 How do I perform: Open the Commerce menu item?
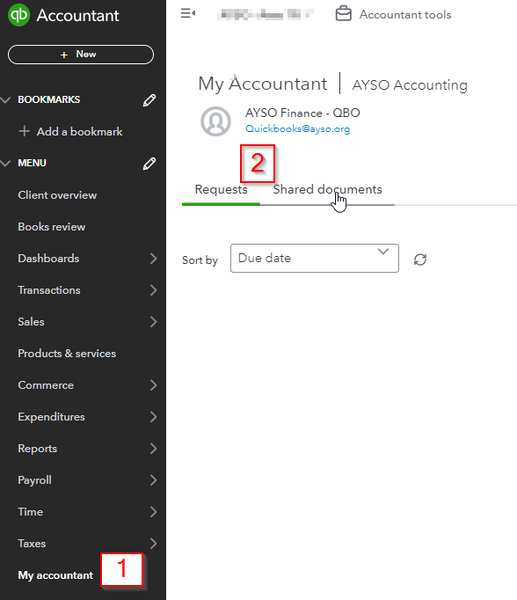coord(46,385)
